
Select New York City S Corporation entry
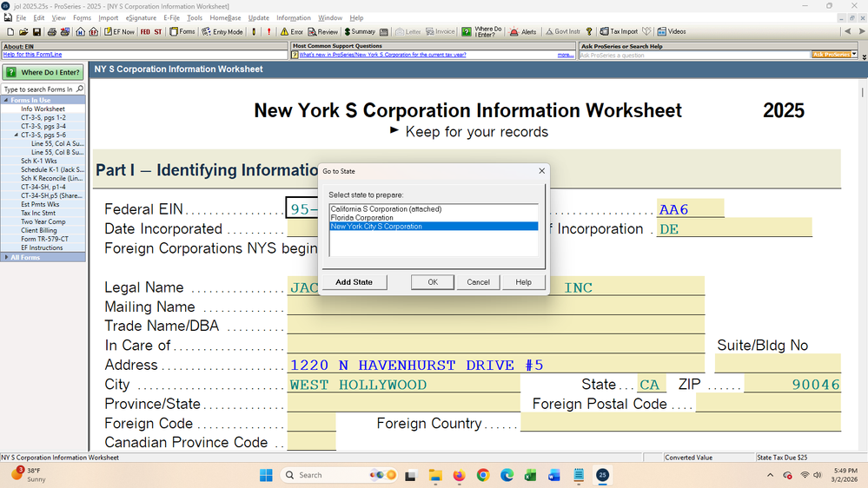pyautogui.click(x=434, y=227)
